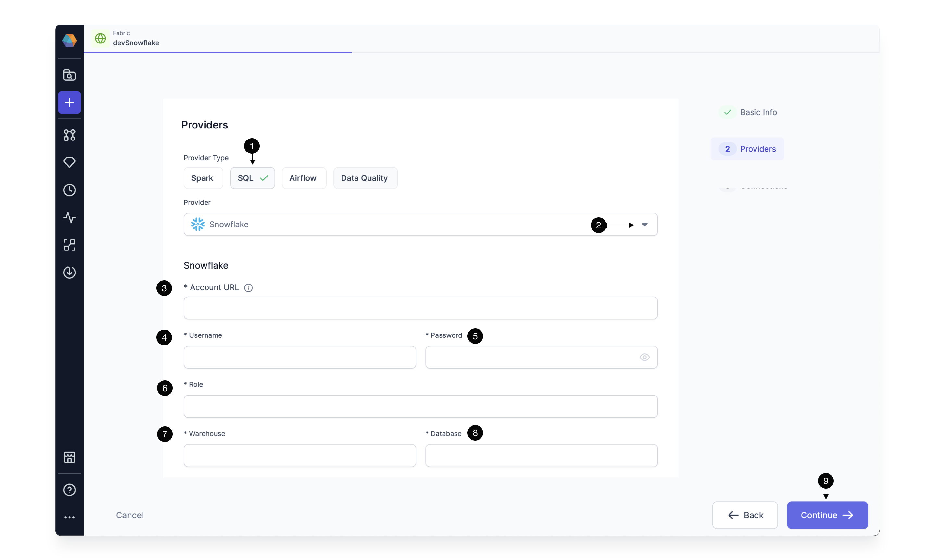Expand the Snowflake provider dropdown

645,225
